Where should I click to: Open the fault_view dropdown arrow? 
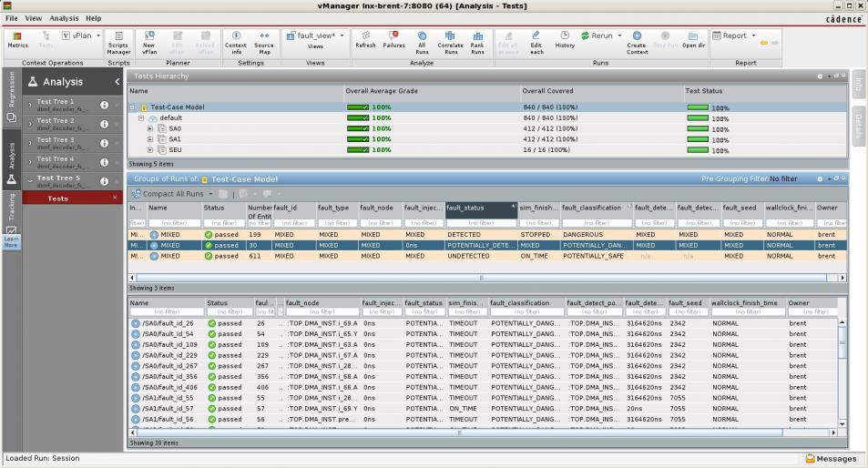point(342,36)
